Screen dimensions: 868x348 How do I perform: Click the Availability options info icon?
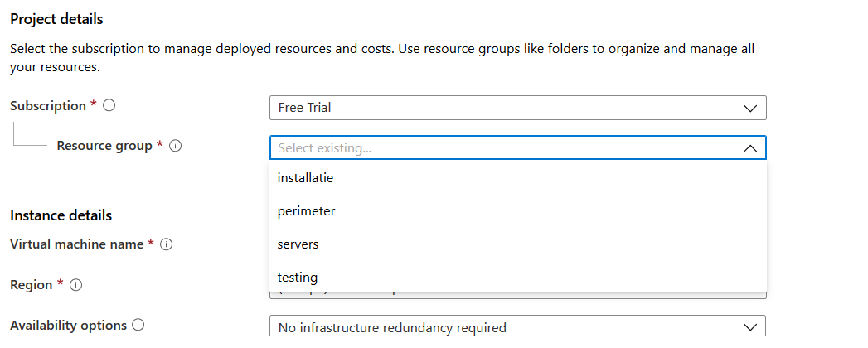click(138, 325)
